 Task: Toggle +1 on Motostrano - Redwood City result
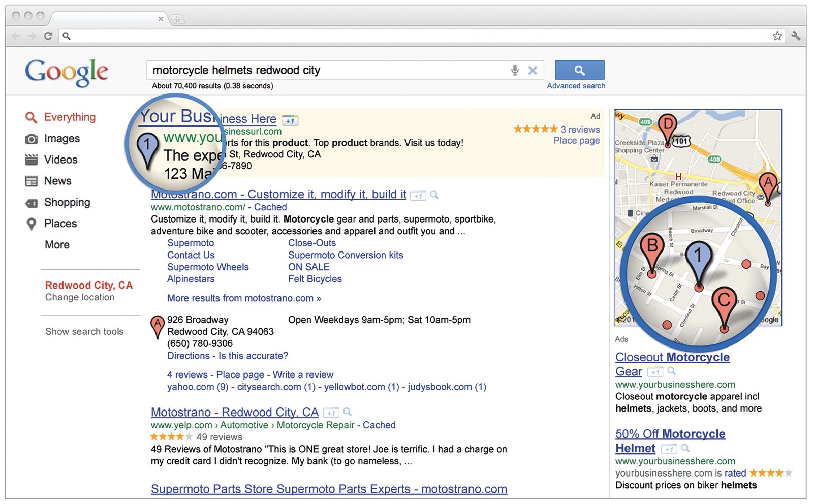click(331, 413)
